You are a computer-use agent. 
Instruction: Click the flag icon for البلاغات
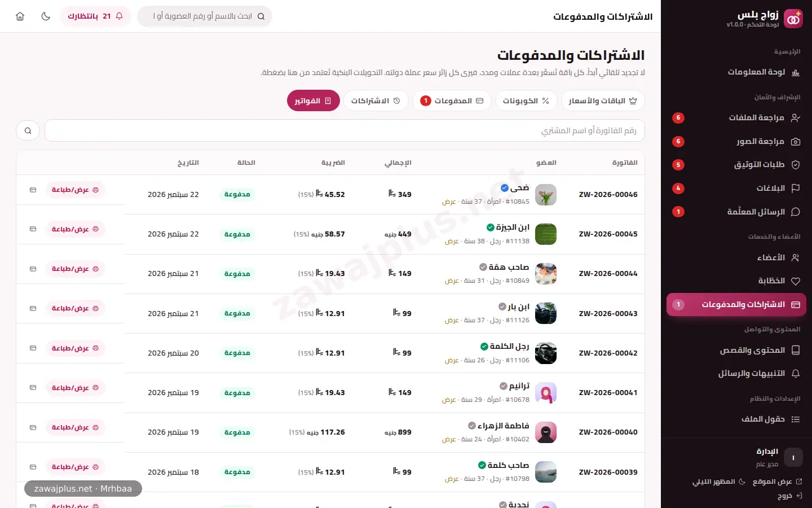tap(796, 189)
